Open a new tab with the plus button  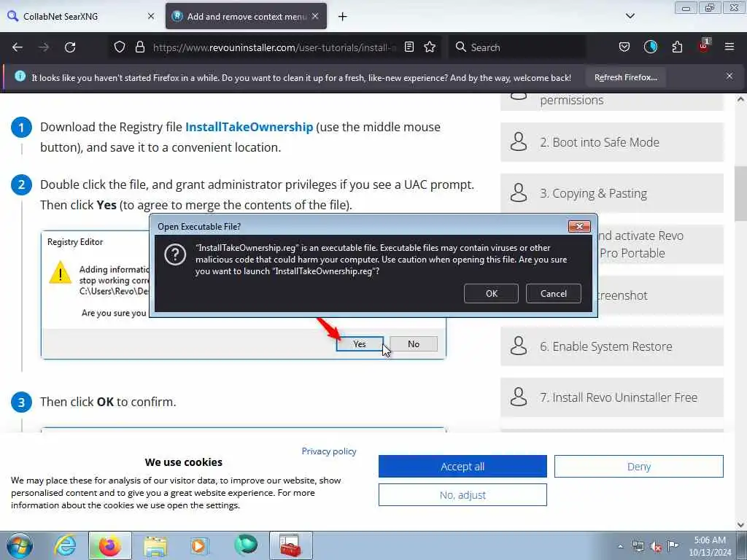tap(343, 17)
